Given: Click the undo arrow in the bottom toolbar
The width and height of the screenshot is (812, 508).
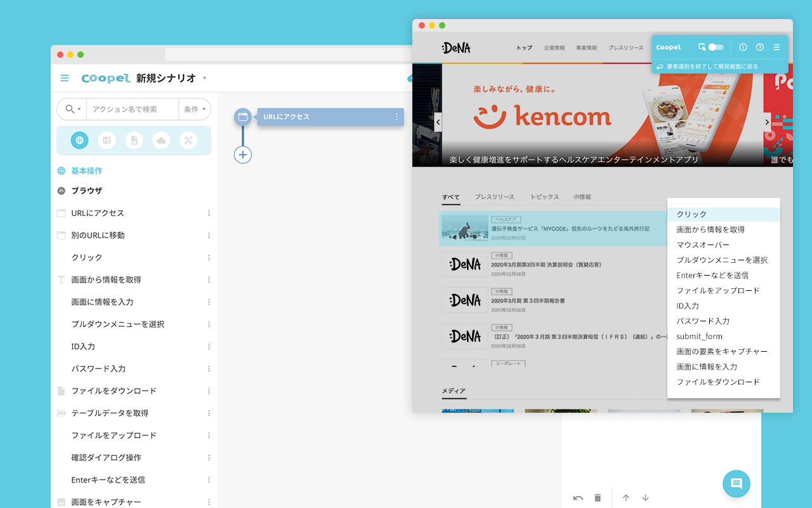Looking at the screenshot, I should click(578, 498).
